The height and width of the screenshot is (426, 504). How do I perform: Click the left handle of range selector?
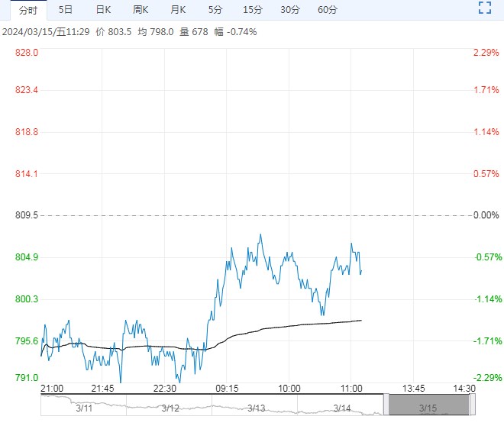[386, 405]
